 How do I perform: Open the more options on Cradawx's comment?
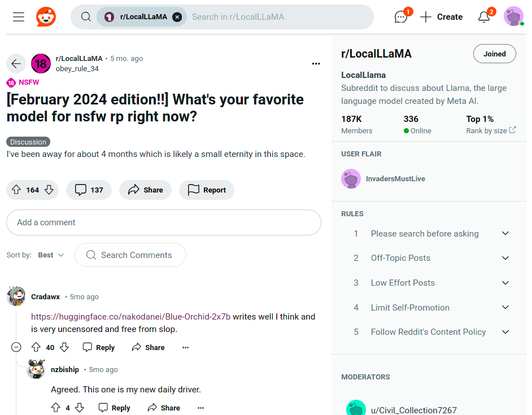click(185, 347)
